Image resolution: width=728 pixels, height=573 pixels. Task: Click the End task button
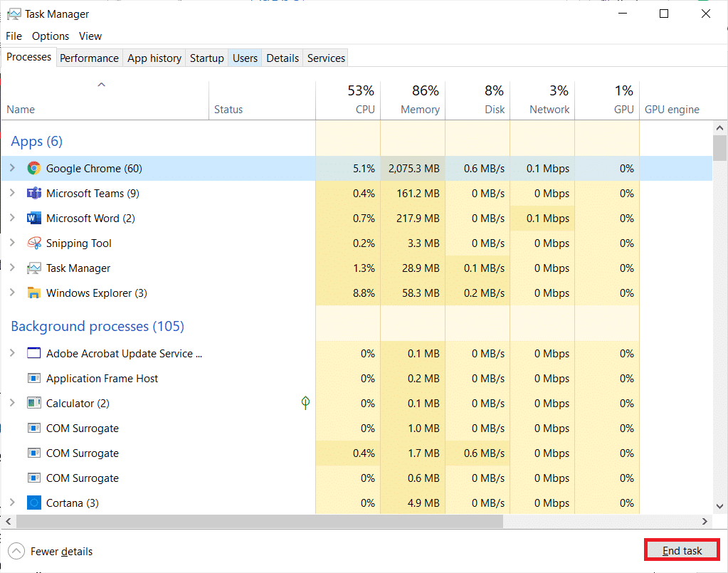point(682,551)
